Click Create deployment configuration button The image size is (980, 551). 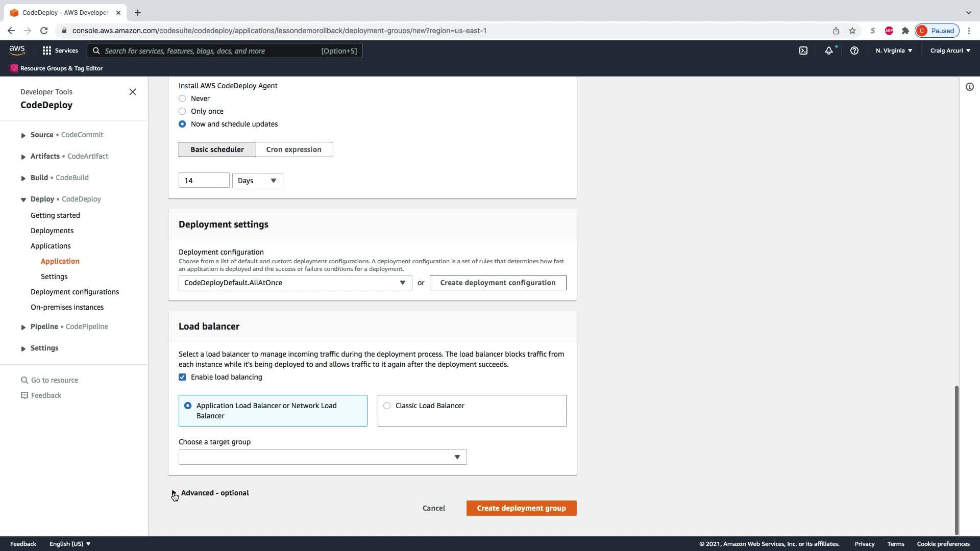[498, 283]
